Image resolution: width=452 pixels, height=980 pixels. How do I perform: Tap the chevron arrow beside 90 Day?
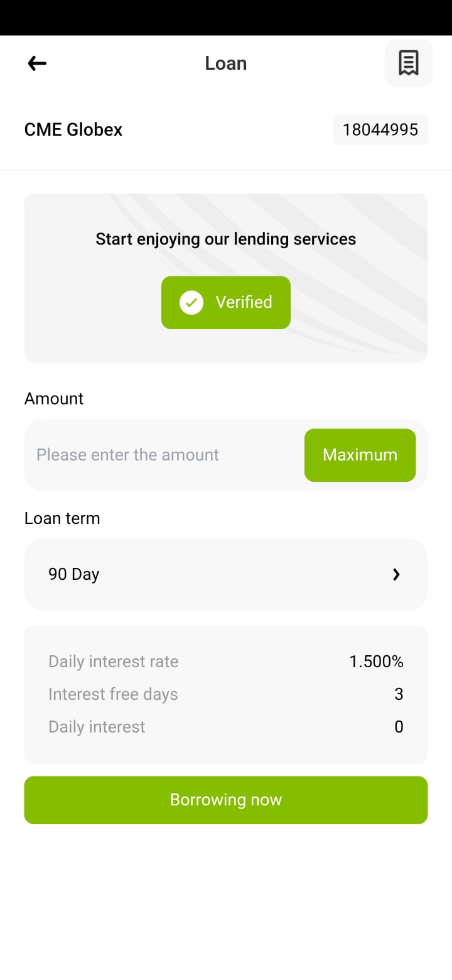(x=396, y=574)
